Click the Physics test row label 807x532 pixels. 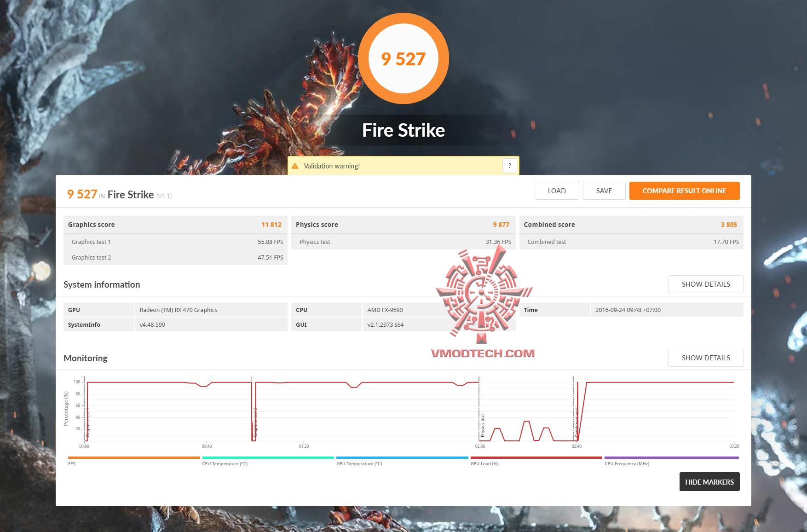pyautogui.click(x=315, y=242)
